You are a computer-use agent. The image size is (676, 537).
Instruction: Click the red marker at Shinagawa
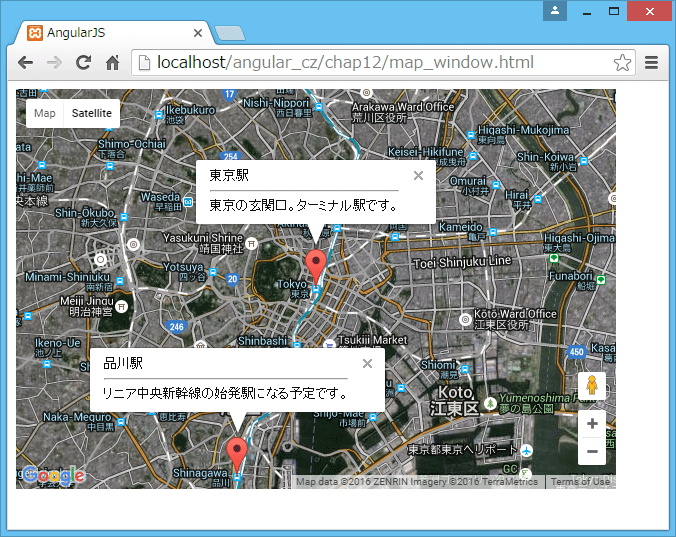pyautogui.click(x=237, y=453)
